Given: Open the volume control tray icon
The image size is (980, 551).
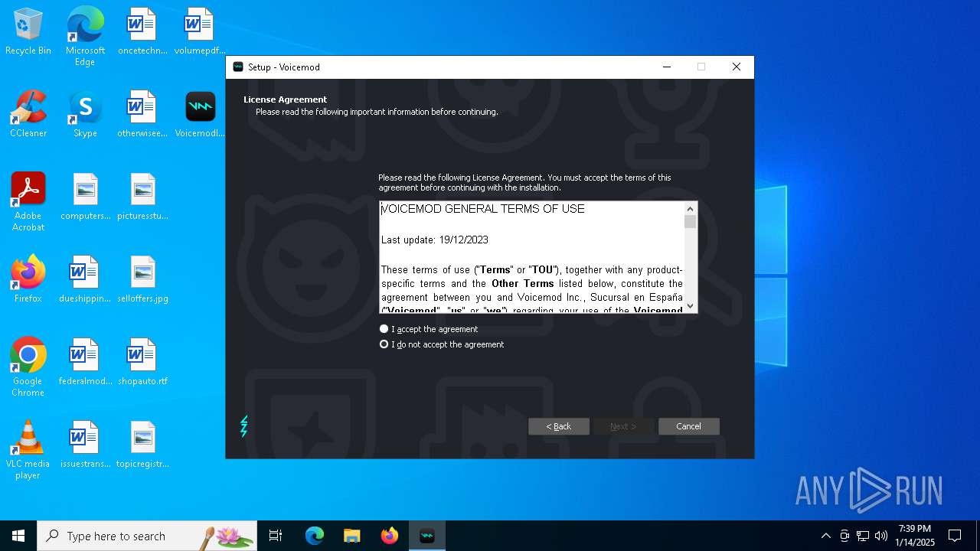Looking at the screenshot, I should click(881, 536).
